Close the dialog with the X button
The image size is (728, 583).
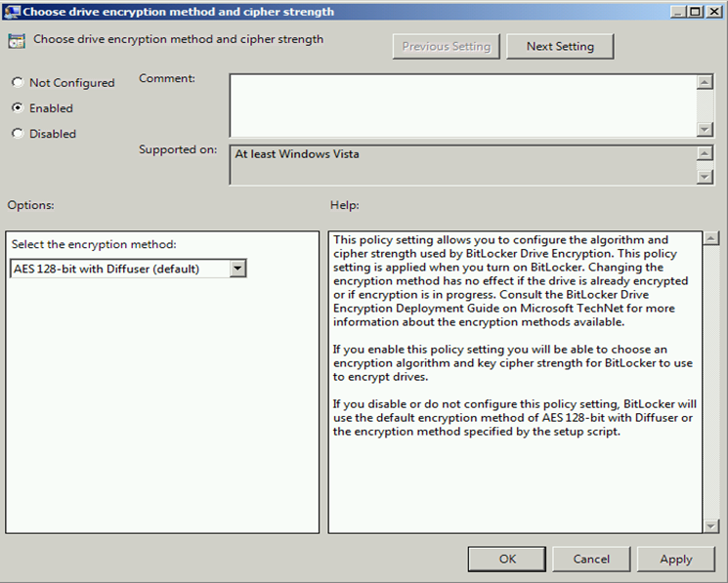tap(713, 12)
